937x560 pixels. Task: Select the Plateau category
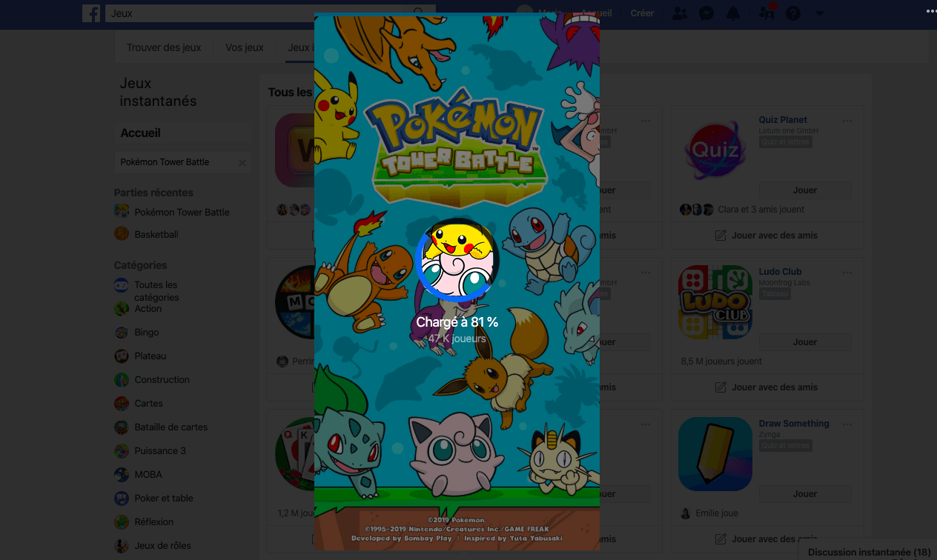click(150, 356)
